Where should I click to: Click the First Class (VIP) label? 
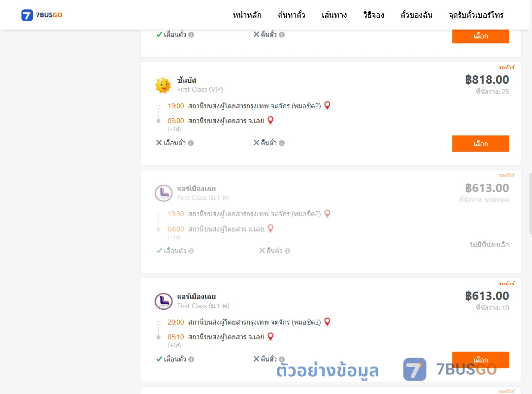200,89
